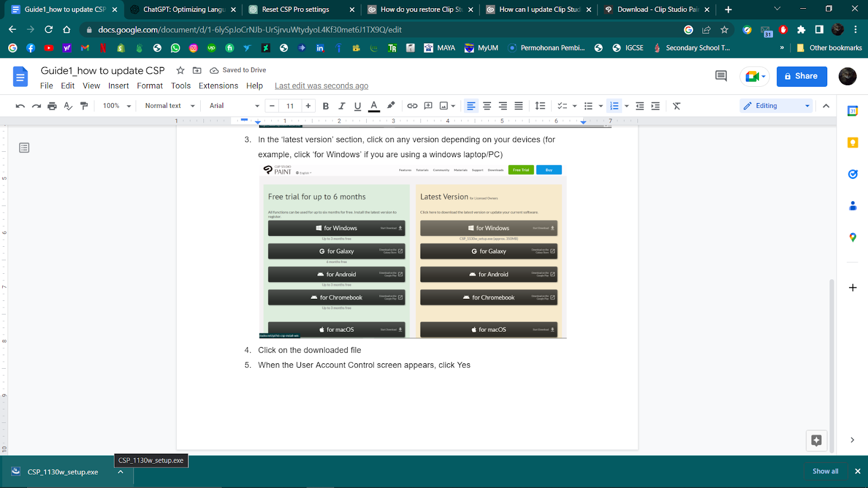Open the File menu
Viewport: 868px width, 488px height.
[x=47, y=86]
